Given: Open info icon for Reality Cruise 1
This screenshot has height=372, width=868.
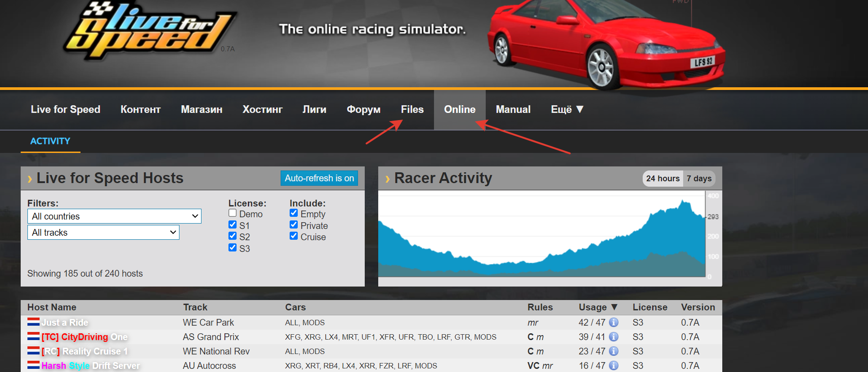Looking at the screenshot, I should point(613,351).
